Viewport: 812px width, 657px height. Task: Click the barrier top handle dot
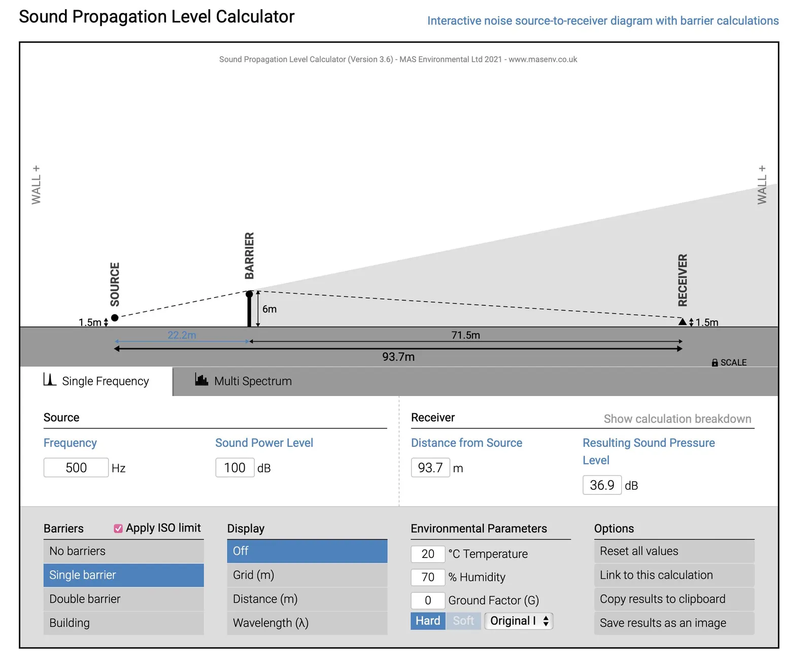[x=249, y=294]
